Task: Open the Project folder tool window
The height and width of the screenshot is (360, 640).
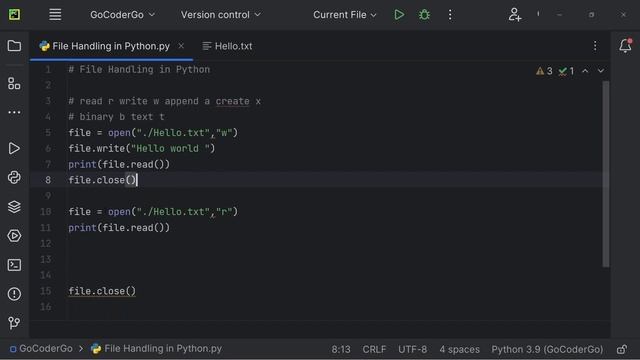Action: [14, 46]
